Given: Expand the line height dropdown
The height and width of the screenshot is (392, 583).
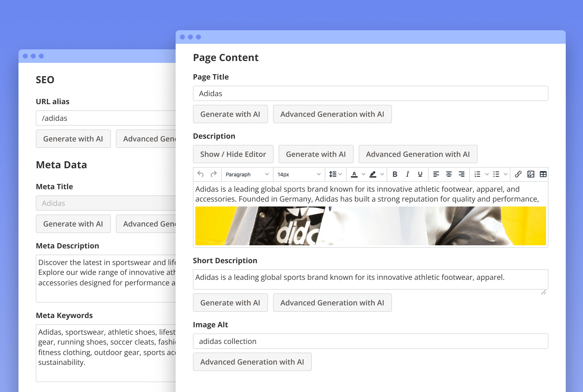Looking at the screenshot, I should [335, 174].
